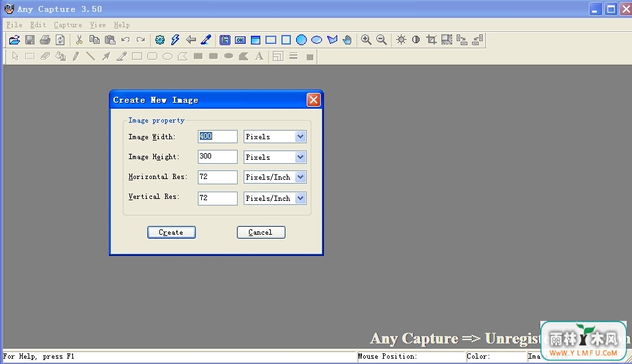Viewport: 632px width, 364px height.
Task: Click the capture window icon with title bar
Action: [x=256, y=40]
